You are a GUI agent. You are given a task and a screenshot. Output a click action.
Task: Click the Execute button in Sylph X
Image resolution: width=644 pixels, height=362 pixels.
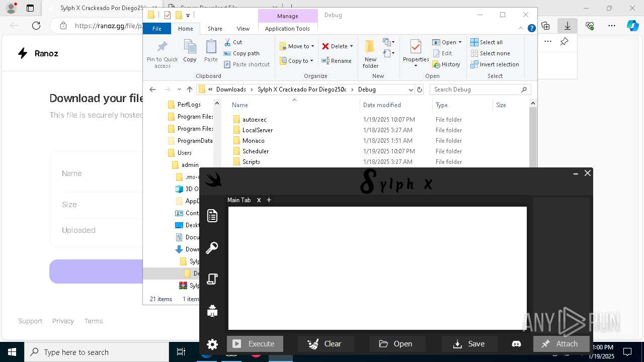point(255,344)
